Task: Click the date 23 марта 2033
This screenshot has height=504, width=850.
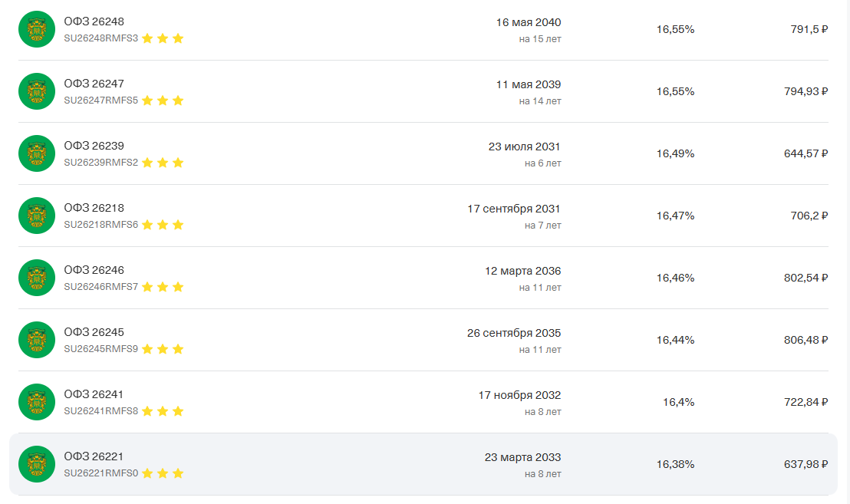Action: (x=522, y=457)
